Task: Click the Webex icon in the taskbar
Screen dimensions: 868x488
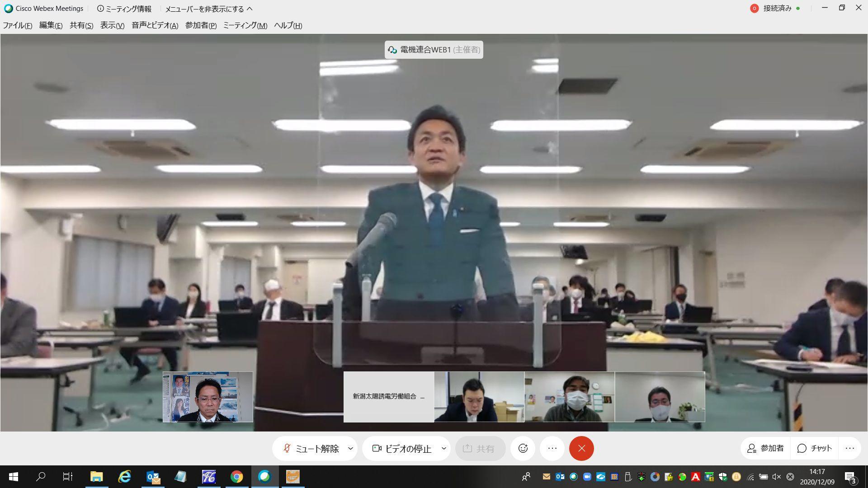Action: [x=264, y=477]
